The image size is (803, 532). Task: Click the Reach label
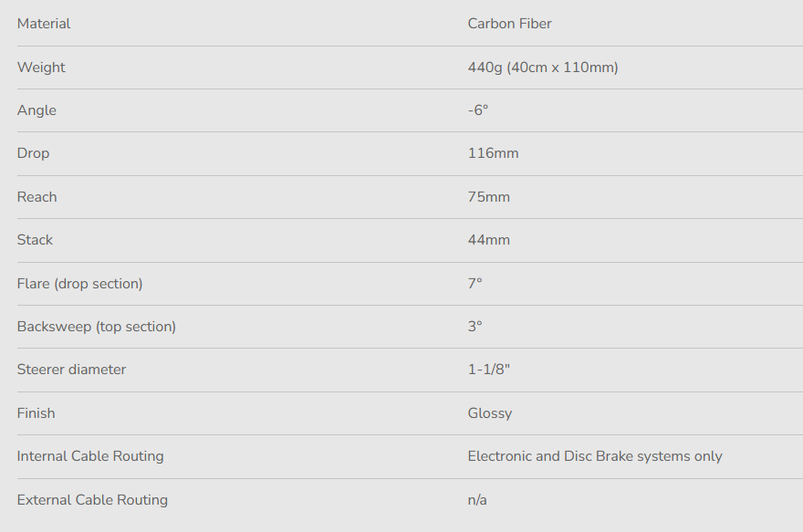(36, 197)
